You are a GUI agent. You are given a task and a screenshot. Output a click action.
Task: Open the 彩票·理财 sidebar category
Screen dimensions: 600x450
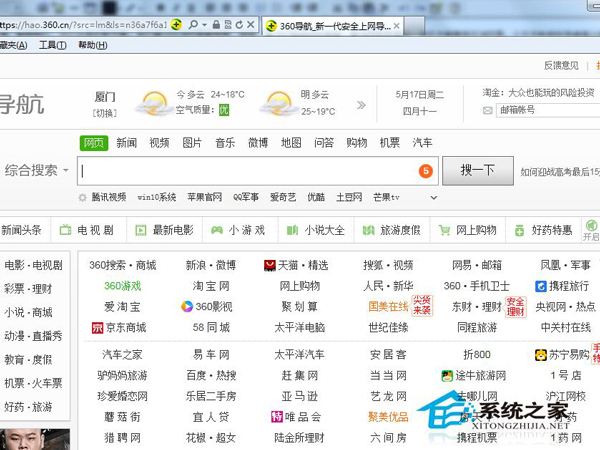coord(28,289)
